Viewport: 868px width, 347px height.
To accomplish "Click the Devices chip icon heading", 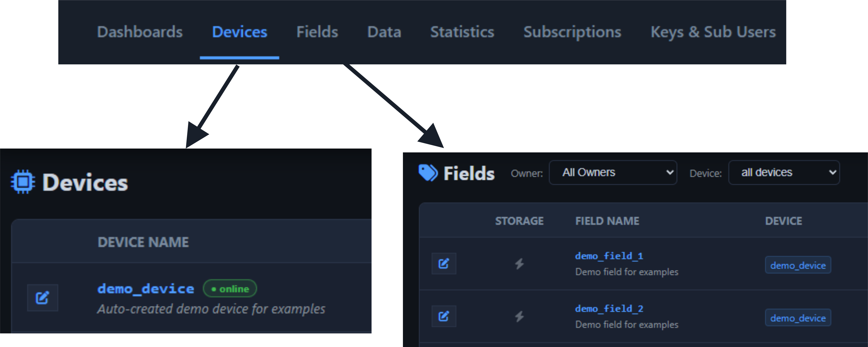I will pyautogui.click(x=23, y=182).
